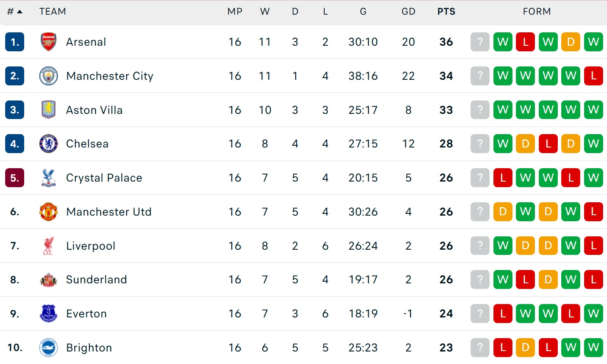The image size is (607, 364).
Task: Click the Liverpool club crest icon
Action: 48,246
